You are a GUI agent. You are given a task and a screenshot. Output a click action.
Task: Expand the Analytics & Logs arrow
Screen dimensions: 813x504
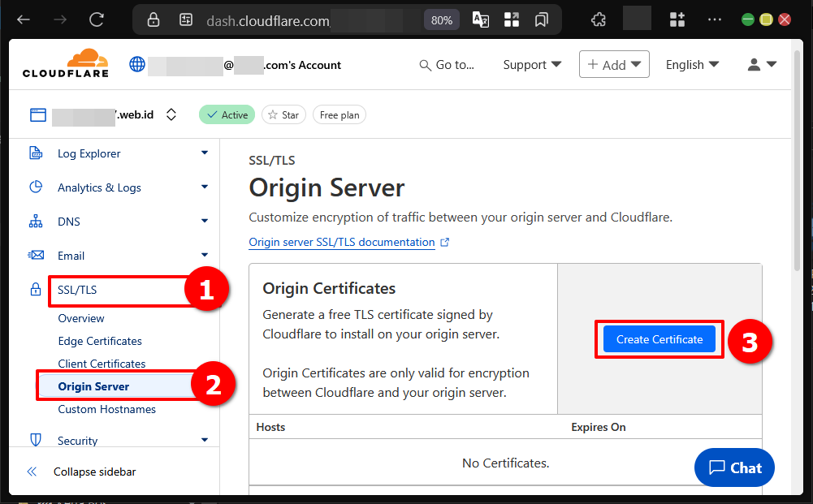[205, 187]
